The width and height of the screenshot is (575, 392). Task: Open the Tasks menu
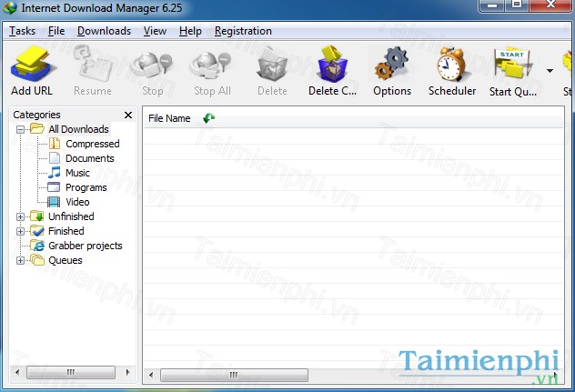23,31
